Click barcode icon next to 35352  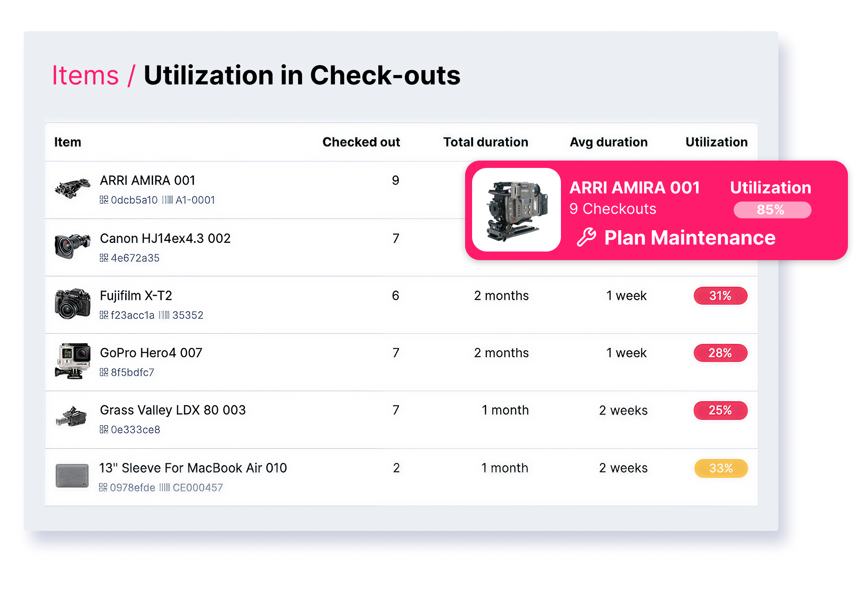point(164,315)
